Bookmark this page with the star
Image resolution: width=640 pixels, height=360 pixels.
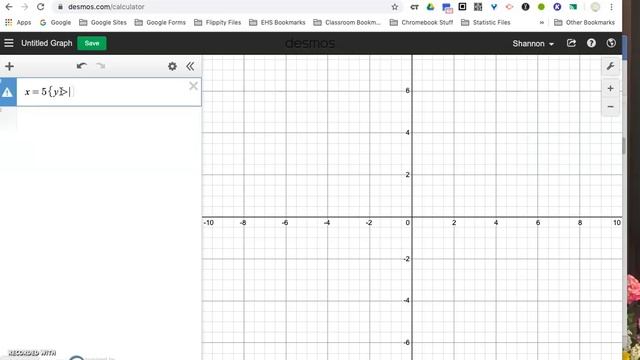click(395, 7)
